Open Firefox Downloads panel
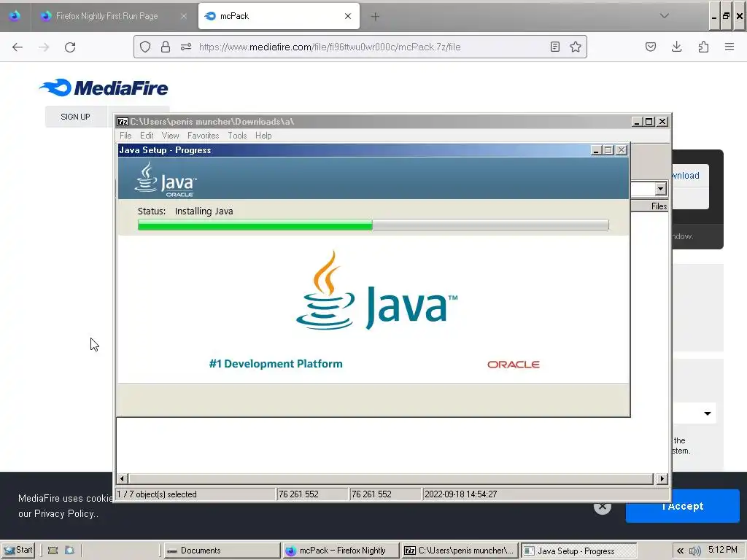 676,47
